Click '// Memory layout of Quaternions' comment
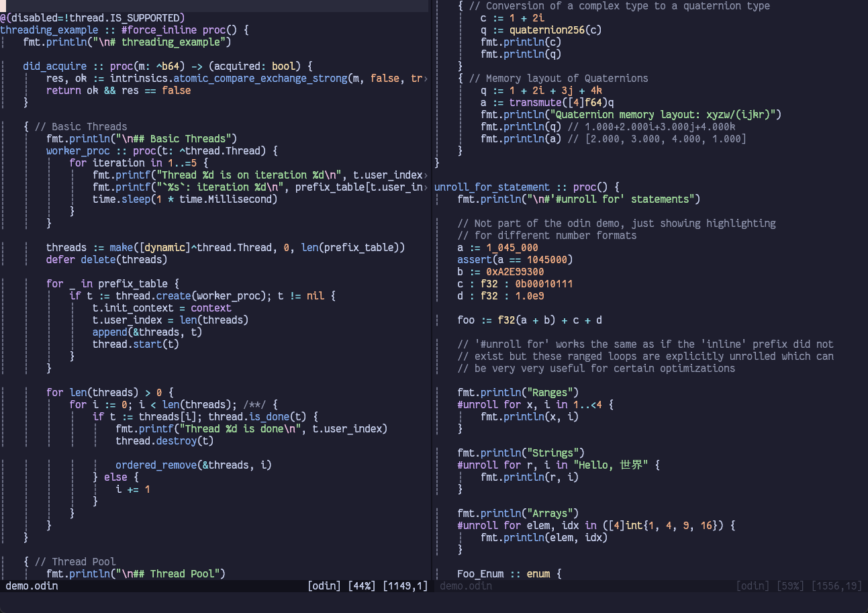This screenshot has height=613, width=868. (x=559, y=79)
